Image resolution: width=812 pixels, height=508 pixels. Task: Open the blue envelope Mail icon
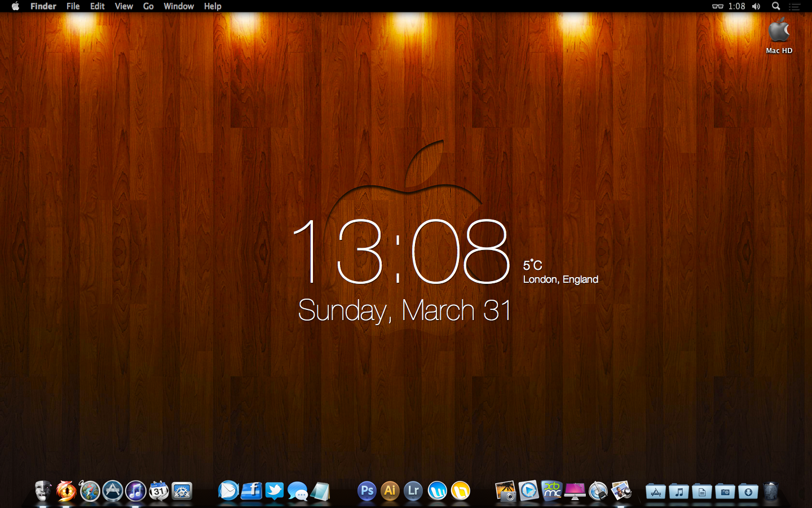coord(228,491)
